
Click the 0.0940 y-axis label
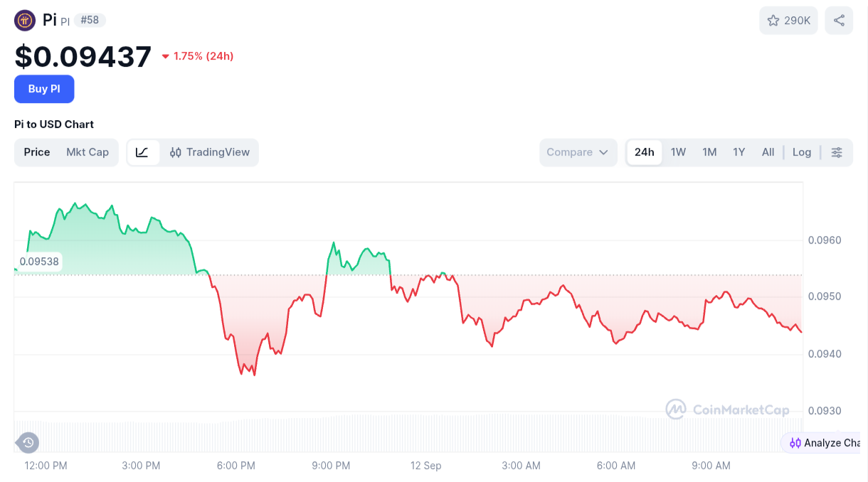(825, 354)
